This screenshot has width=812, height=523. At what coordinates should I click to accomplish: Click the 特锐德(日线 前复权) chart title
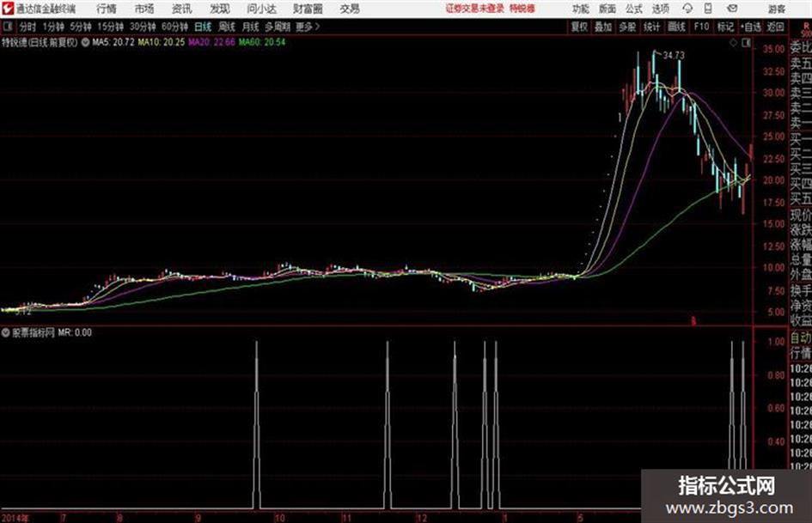click(40, 42)
